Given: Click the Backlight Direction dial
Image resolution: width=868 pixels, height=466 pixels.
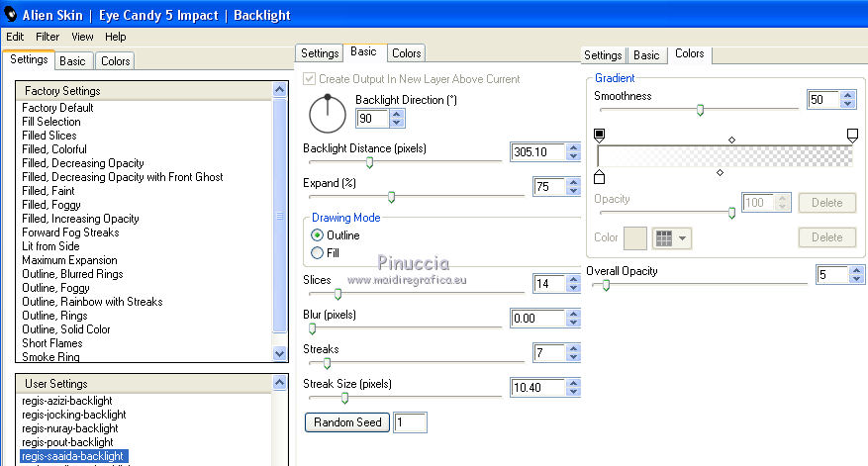Looking at the screenshot, I should [328, 114].
